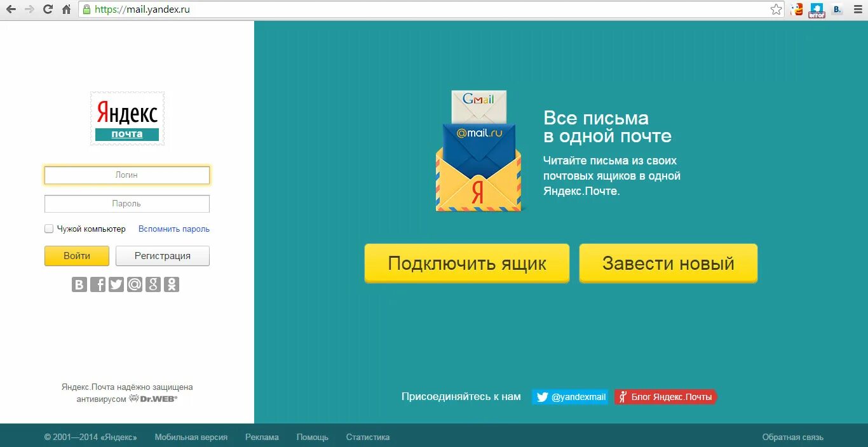Sign in with Odnoklassniki icon
The width and height of the screenshot is (868, 447).
(x=172, y=284)
